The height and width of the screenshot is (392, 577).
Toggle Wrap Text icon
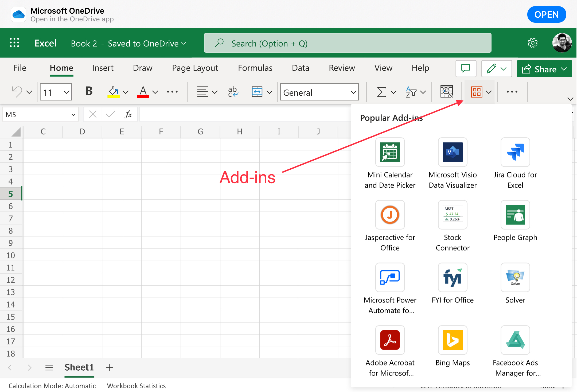click(233, 92)
